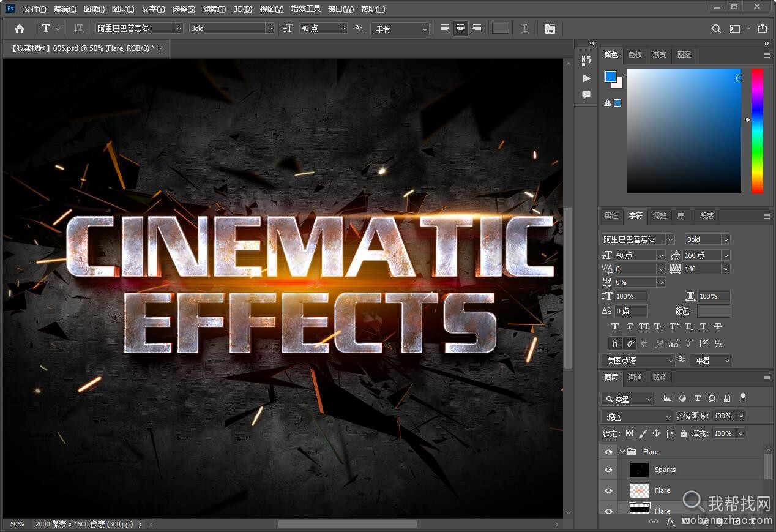
Task: Click the link layers icon
Action: pyautogui.click(x=654, y=522)
